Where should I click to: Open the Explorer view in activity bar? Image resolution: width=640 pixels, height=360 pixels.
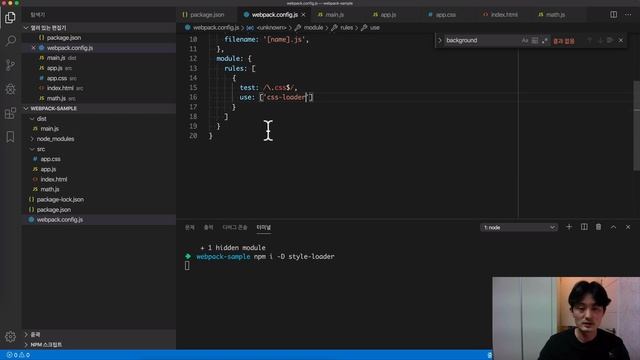[10, 18]
